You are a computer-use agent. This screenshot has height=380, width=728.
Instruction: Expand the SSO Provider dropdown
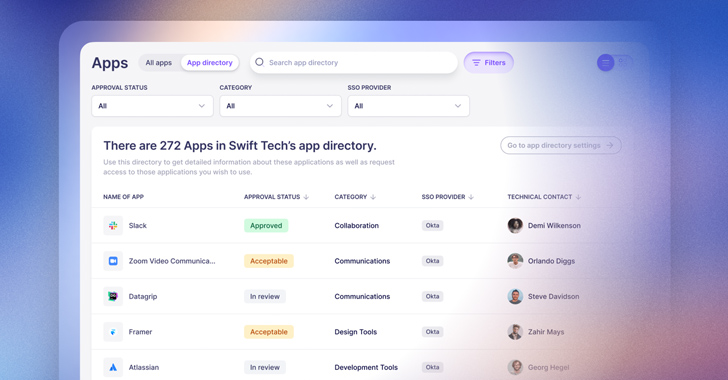click(x=409, y=106)
